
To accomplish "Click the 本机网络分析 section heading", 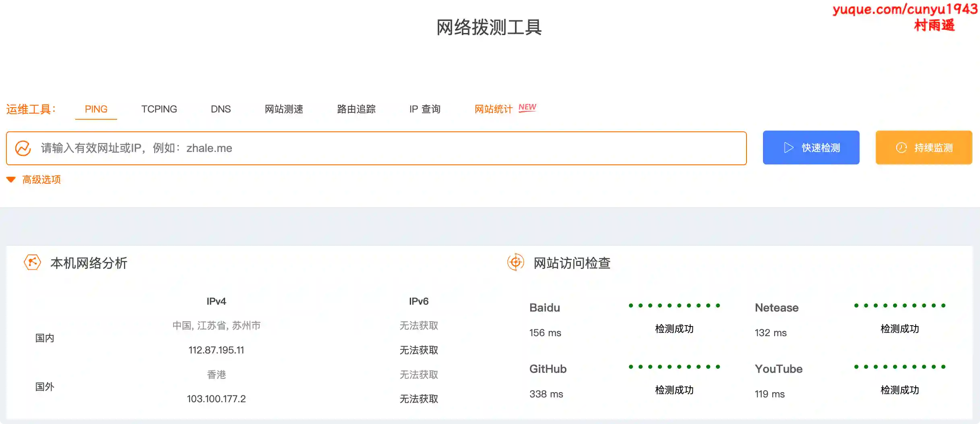I will [x=89, y=263].
